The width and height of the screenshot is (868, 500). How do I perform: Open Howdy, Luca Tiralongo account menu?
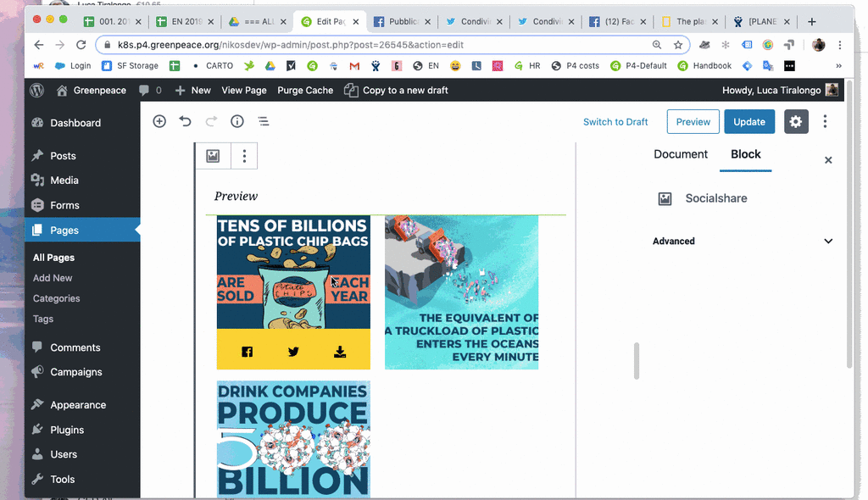[x=780, y=91]
